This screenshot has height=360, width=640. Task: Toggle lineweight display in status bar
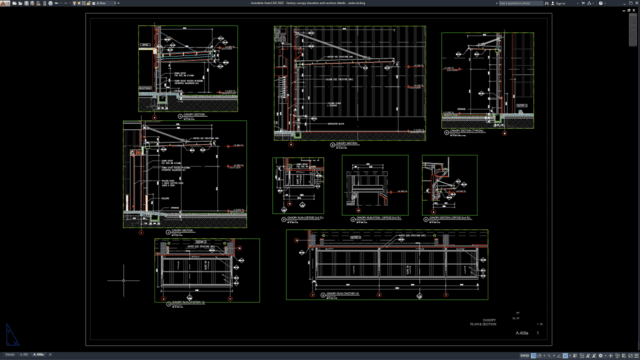575,356
